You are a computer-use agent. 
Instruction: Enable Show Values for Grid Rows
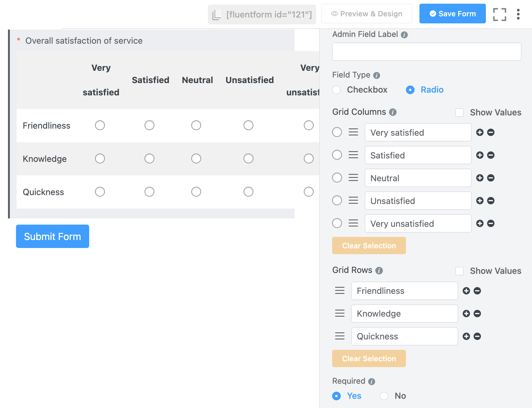(459, 271)
